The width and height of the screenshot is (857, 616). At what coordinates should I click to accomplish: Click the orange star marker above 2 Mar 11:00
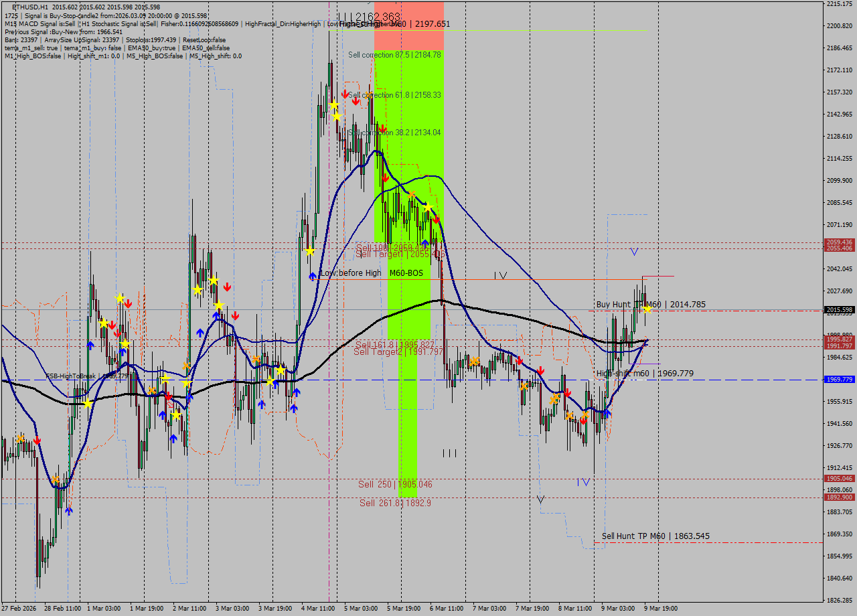(185, 366)
